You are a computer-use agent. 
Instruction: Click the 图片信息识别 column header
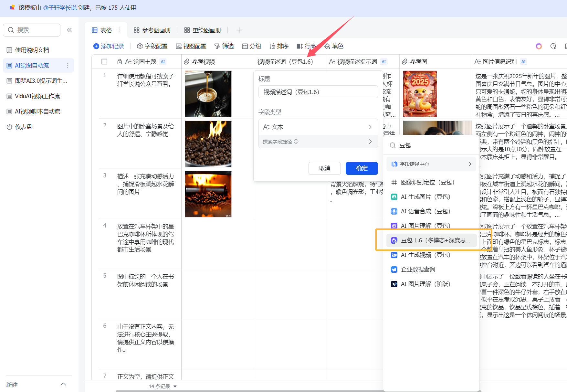pos(499,62)
